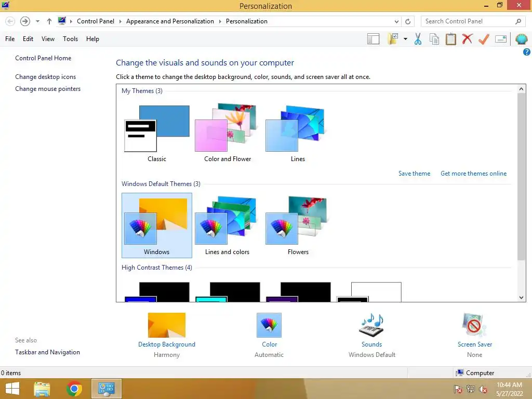Open the File menu
The image size is (532, 399).
pos(10,39)
